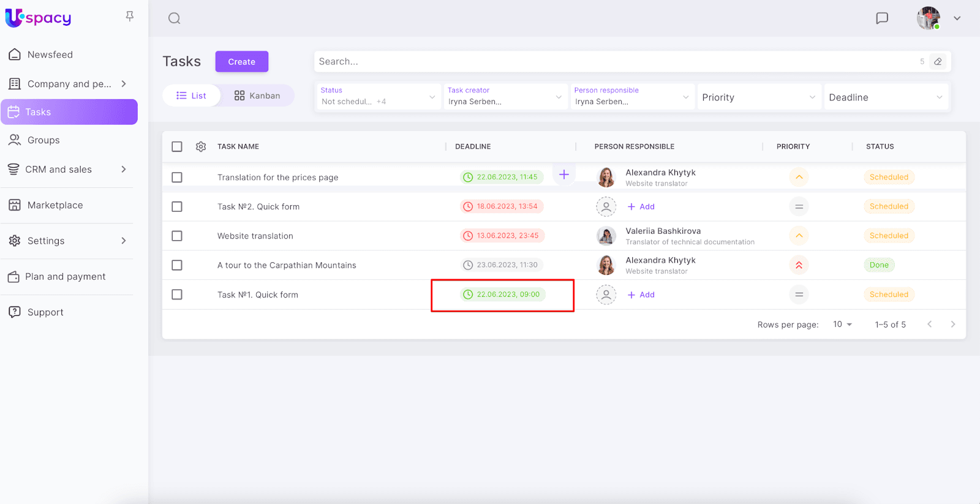
Task: Select the Website translation task checkbox
Action: (177, 236)
